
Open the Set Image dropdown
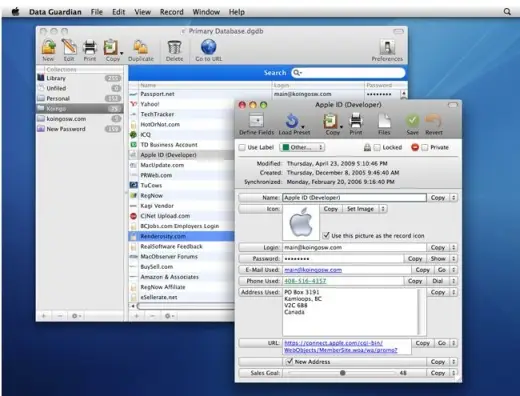[x=383, y=209]
